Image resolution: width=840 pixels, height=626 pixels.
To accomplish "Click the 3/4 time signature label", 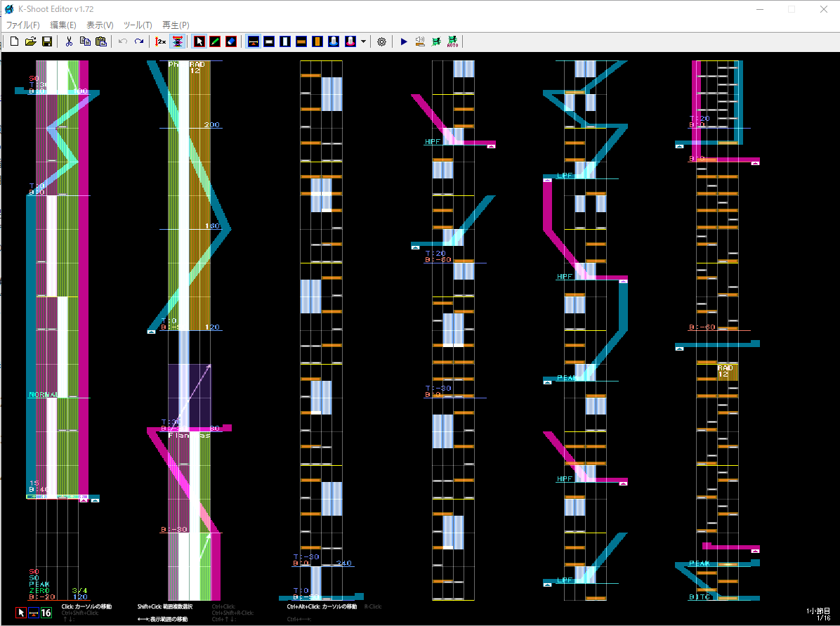I will [x=80, y=590].
